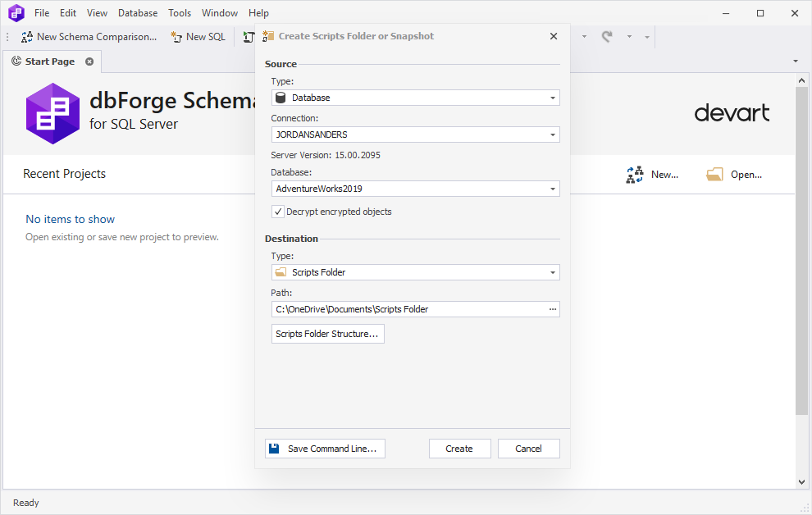Open the View menu

97,13
